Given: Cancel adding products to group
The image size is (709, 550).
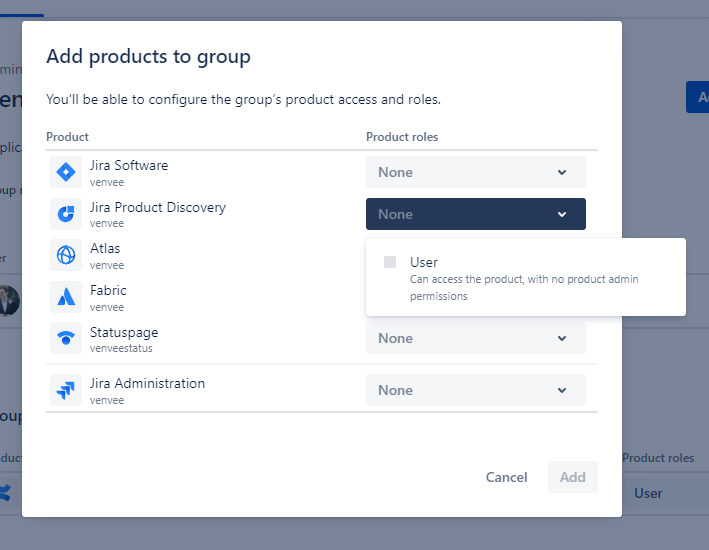Looking at the screenshot, I should coord(506,477).
